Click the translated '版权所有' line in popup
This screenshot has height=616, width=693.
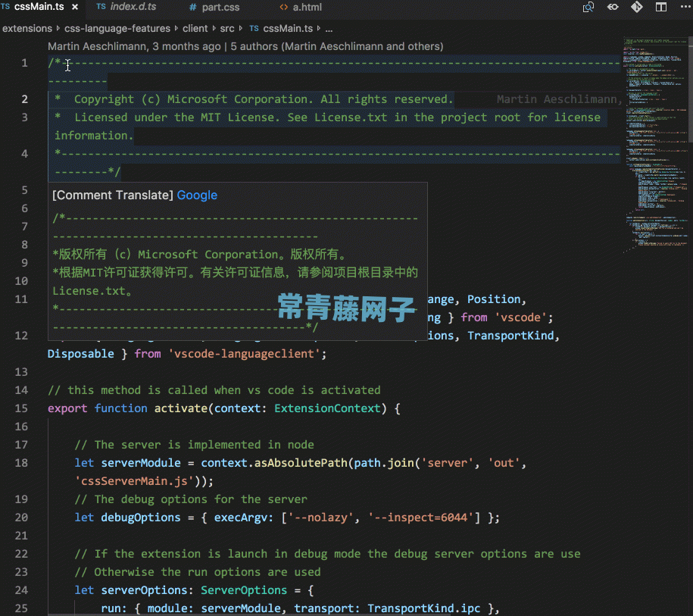199,255
